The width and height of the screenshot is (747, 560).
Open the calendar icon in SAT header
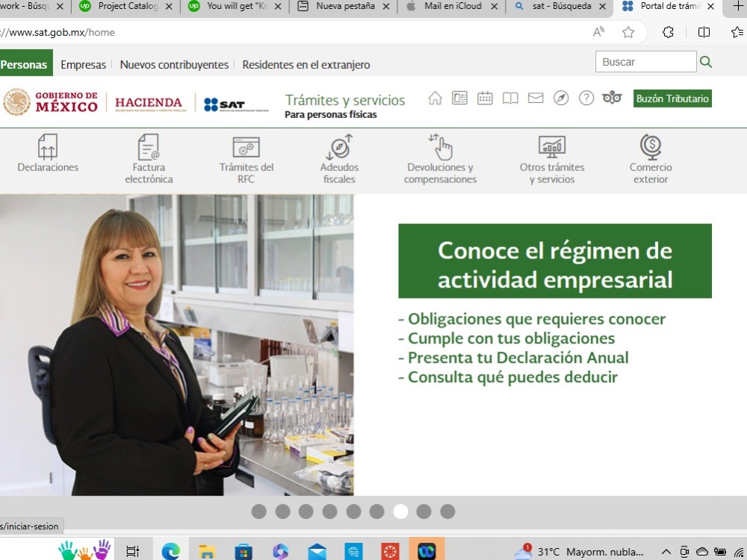tap(485, 98)
